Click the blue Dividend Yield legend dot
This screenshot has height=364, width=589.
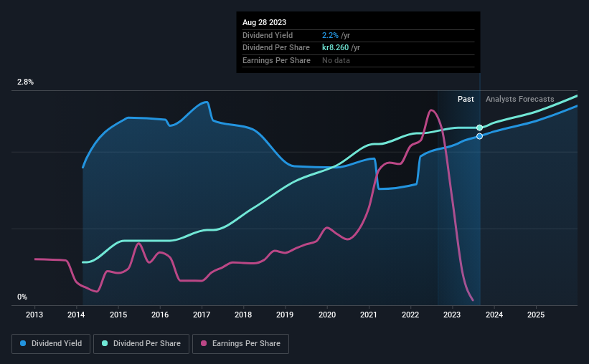pyautogui.click(x=23, y=344)
